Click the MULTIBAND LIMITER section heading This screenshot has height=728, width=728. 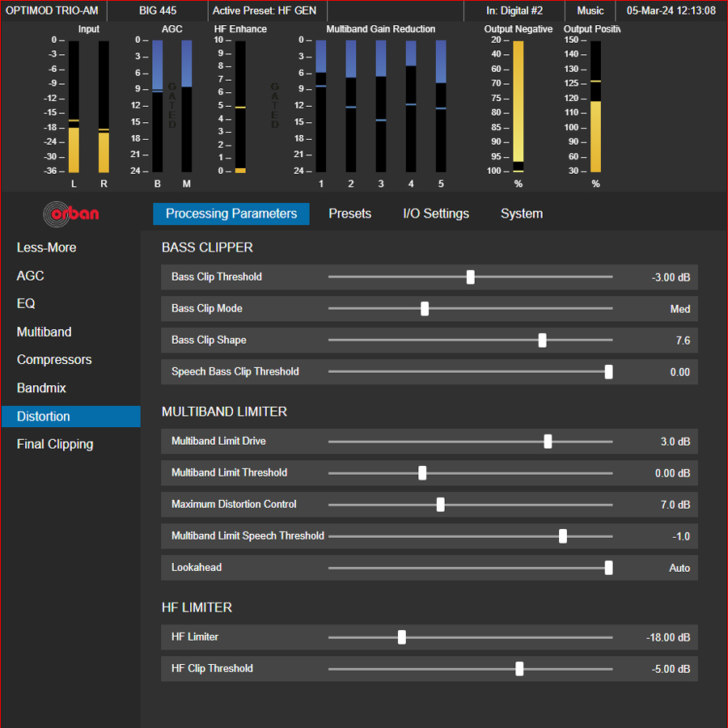[x=224, y=412]
